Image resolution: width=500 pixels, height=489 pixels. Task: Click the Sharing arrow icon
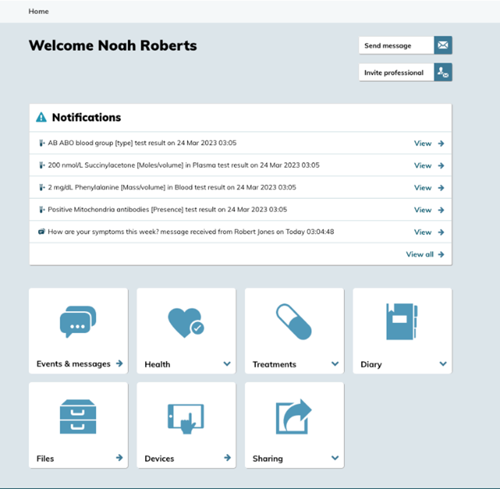click(x=294, y=417)
